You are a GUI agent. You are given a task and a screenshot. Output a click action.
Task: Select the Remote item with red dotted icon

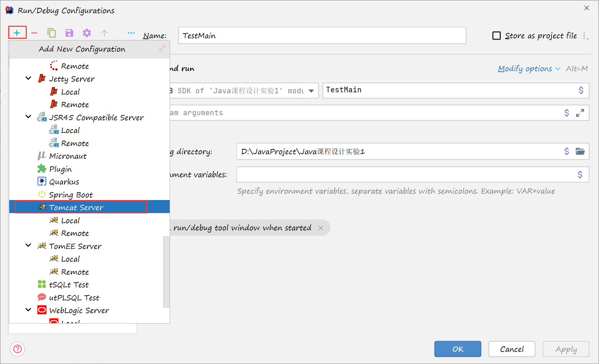pyautogui.click(x=89, y=66)
